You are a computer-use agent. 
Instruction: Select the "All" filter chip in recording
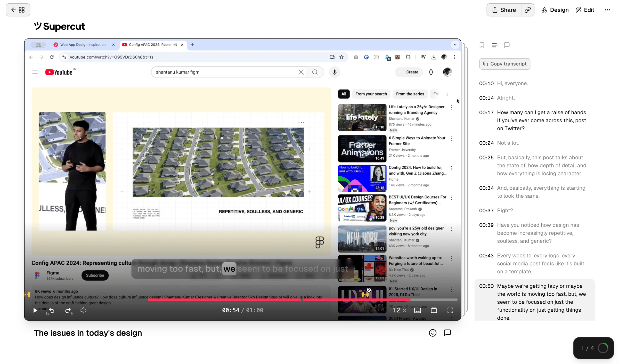point(344,94)
